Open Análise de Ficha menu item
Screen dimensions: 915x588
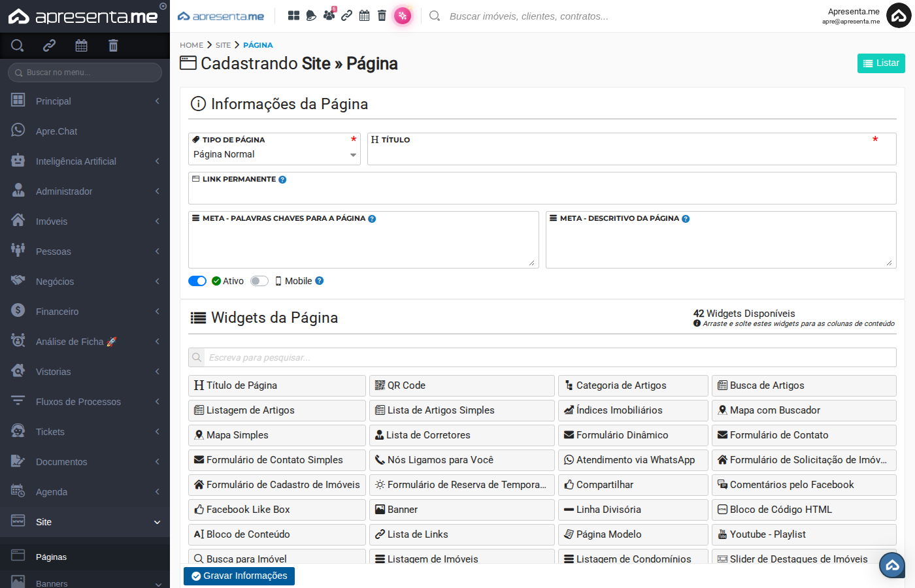pos(85,342)
